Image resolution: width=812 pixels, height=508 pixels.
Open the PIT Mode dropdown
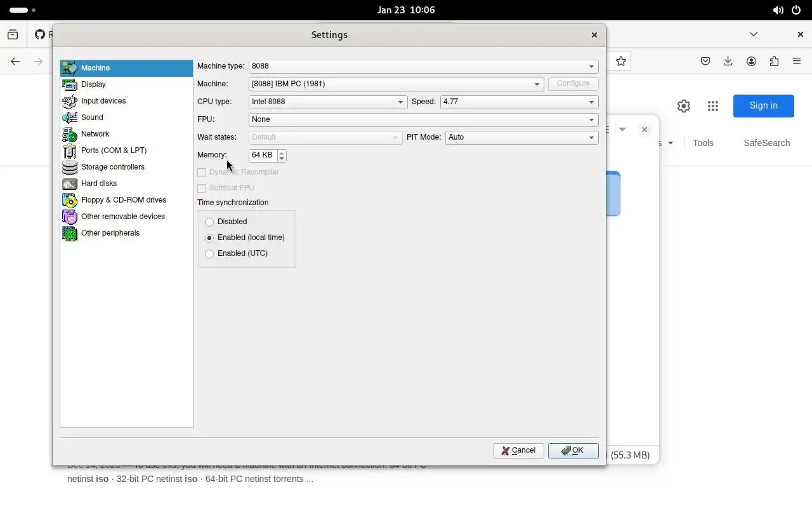tap(521, 137)
